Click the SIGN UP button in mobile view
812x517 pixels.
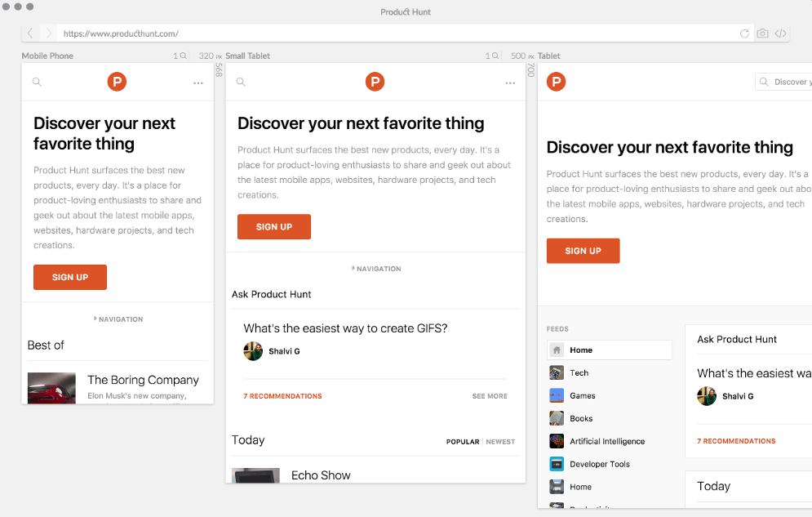(x=70, y=277)
